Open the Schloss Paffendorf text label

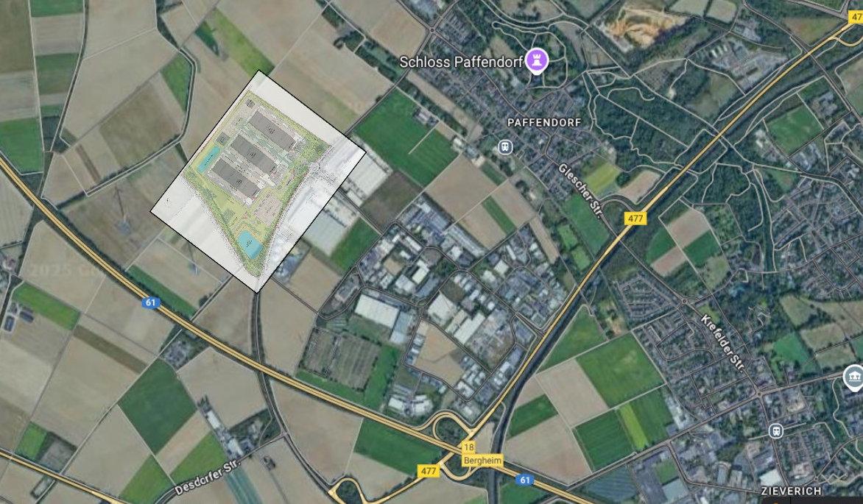pyautogui.click(x=461, y=62)
